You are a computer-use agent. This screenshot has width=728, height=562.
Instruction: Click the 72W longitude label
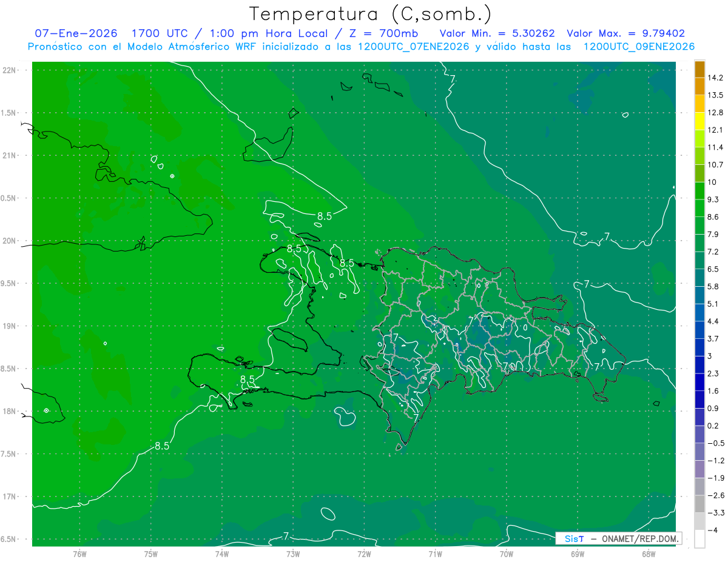click(364, 554)
